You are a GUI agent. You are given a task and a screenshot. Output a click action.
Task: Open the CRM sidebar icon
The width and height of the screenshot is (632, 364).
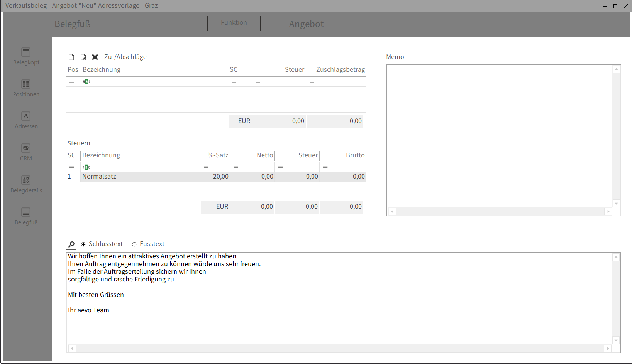[26, 148]
